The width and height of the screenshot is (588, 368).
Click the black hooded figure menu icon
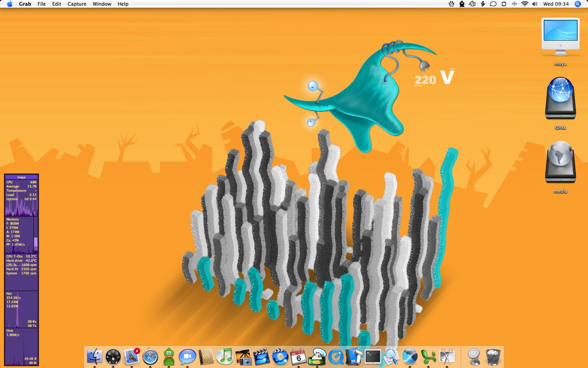pyautogui.click(x=462, y=4)
